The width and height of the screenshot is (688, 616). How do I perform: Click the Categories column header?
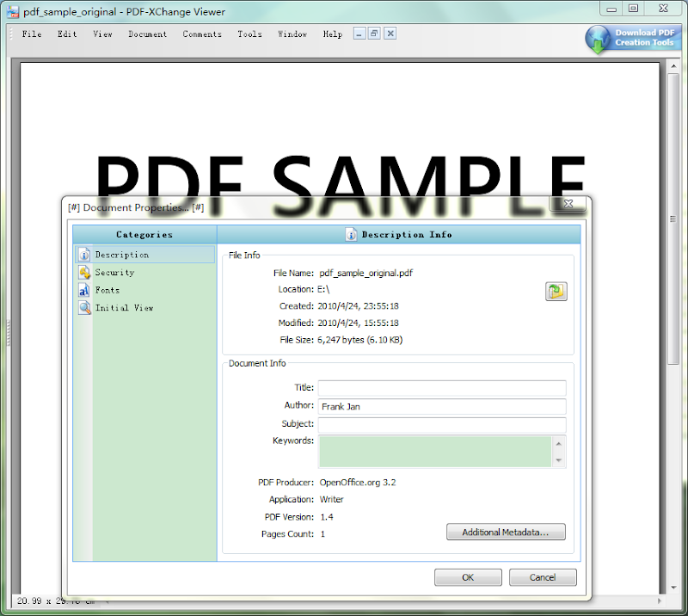144,235
